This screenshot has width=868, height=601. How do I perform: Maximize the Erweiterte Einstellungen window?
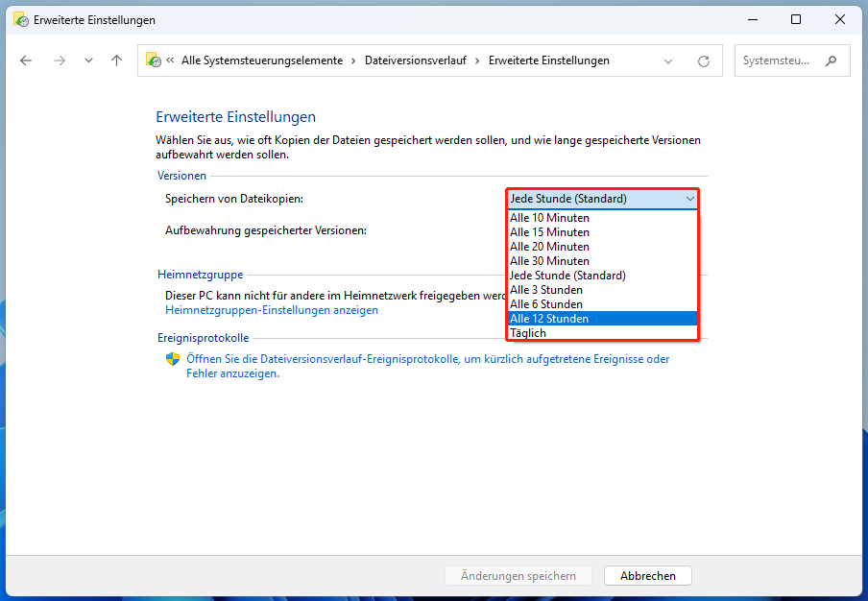(x=795, y=20)
